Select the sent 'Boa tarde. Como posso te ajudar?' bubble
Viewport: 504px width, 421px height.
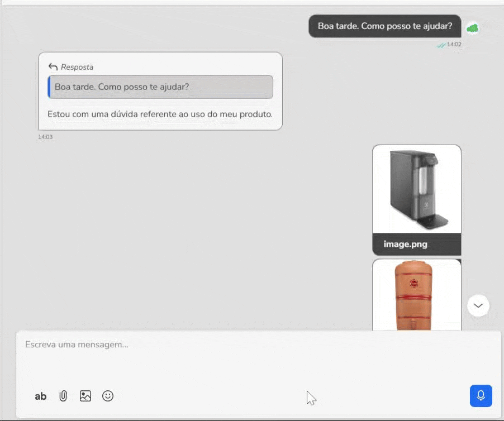point(385,26)
